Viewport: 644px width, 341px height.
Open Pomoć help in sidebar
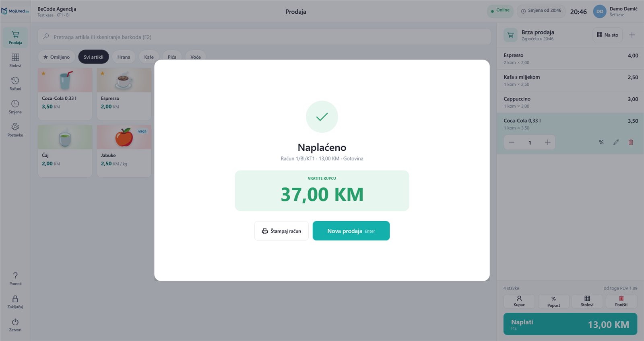[15, 278]
